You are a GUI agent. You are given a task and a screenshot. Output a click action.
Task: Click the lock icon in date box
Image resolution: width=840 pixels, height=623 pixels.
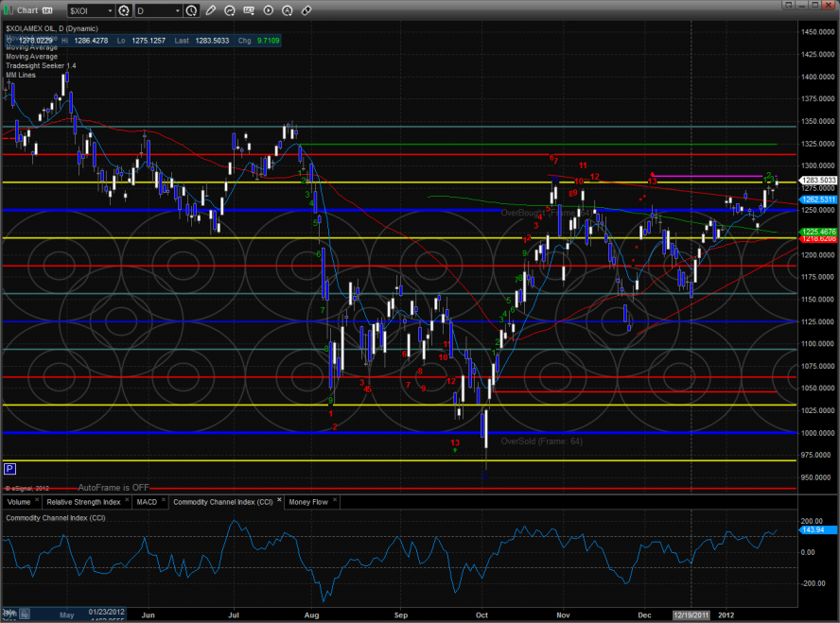click(26, 614)
